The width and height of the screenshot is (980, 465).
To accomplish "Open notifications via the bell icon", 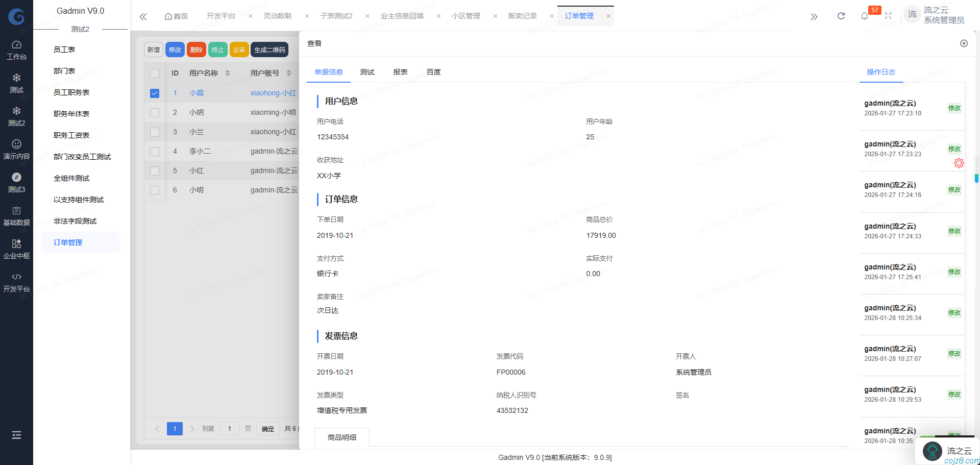I will tap(864, 16).
